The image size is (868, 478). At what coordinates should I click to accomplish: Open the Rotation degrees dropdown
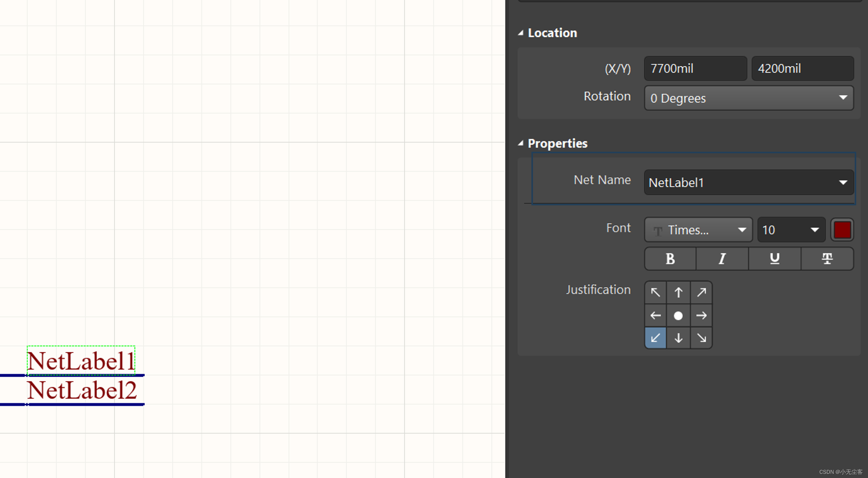(843, 98)
